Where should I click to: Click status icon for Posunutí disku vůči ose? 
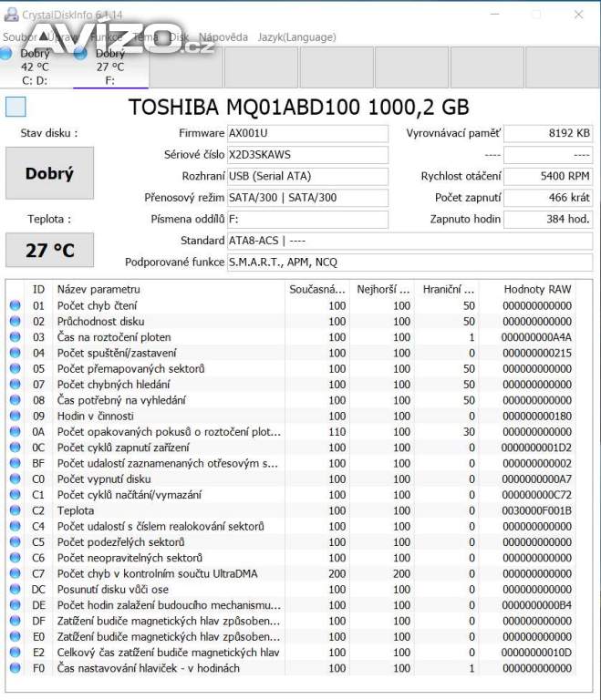(x=16, y=590)
